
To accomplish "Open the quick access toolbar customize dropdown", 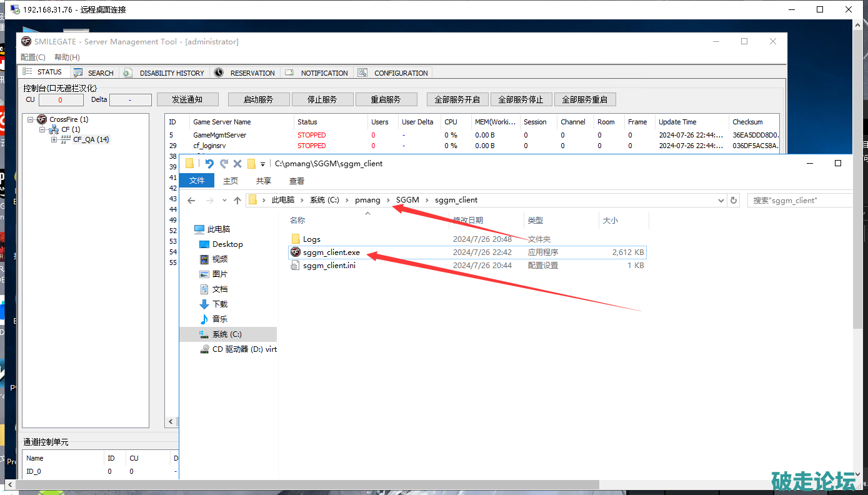I will (x=263, y=164).
